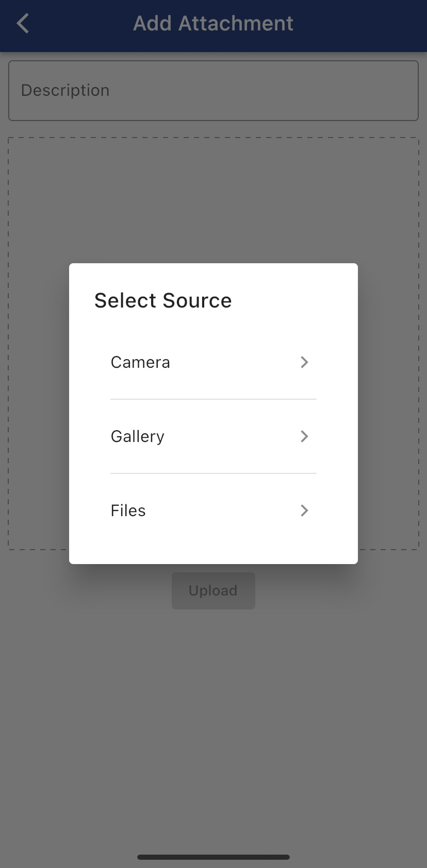The image size is (427, 868).
Task: Click the divider line between Camera and Gallery
Action: pos(213,399)
